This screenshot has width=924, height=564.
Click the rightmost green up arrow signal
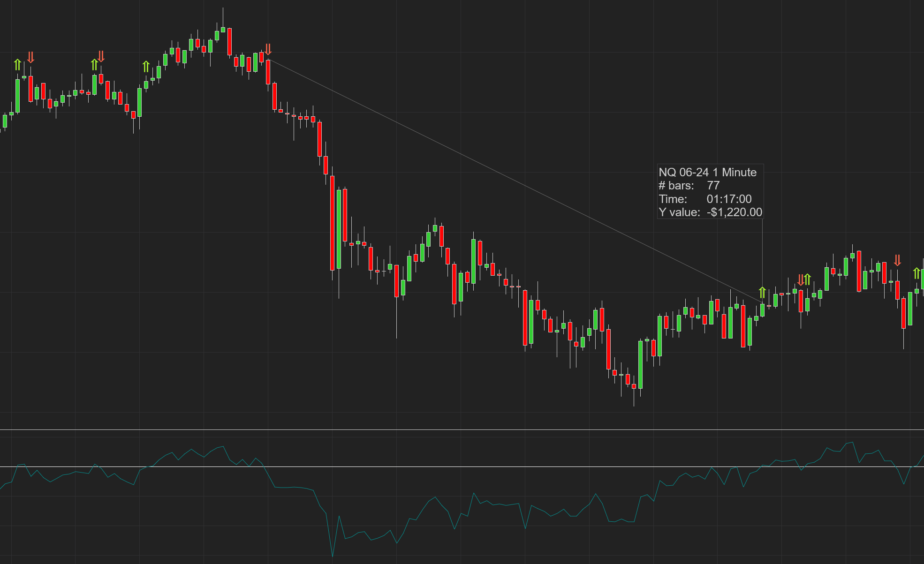click(x=916, y=273)
